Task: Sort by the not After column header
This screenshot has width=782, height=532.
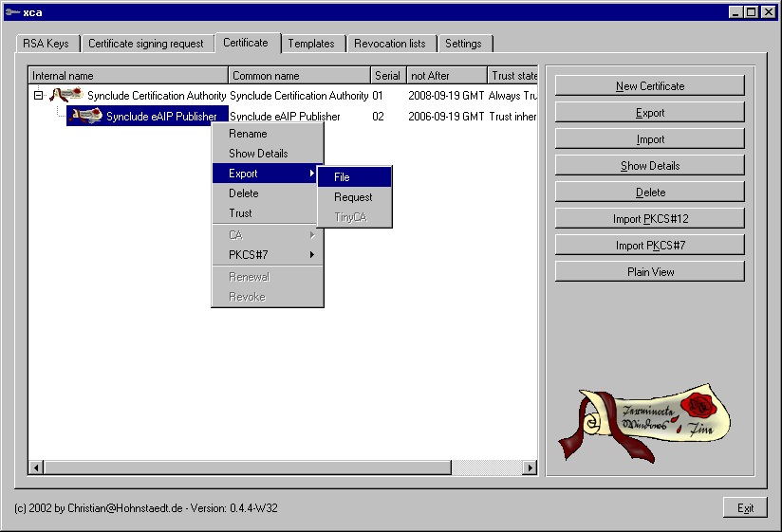Action: 446,76
